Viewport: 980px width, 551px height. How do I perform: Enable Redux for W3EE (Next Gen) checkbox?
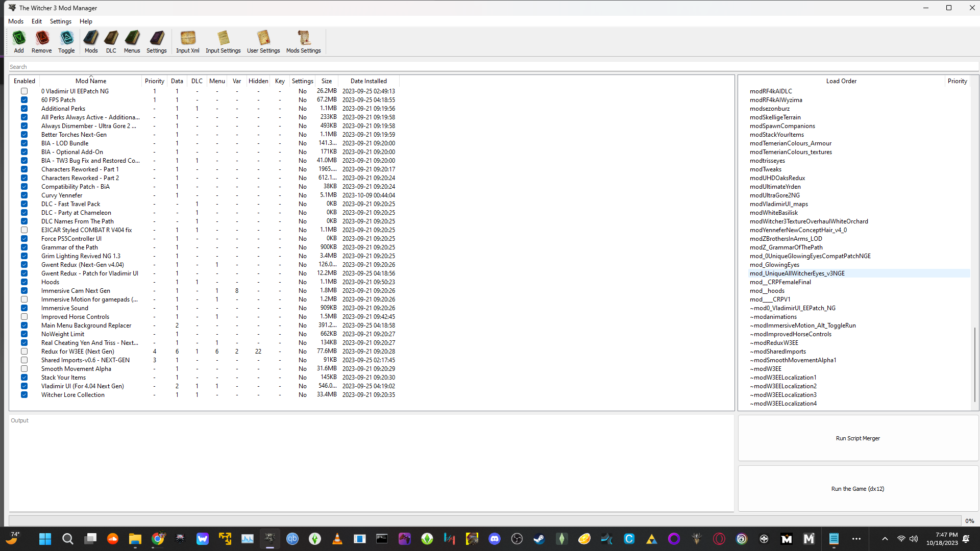tap(24, 352)
